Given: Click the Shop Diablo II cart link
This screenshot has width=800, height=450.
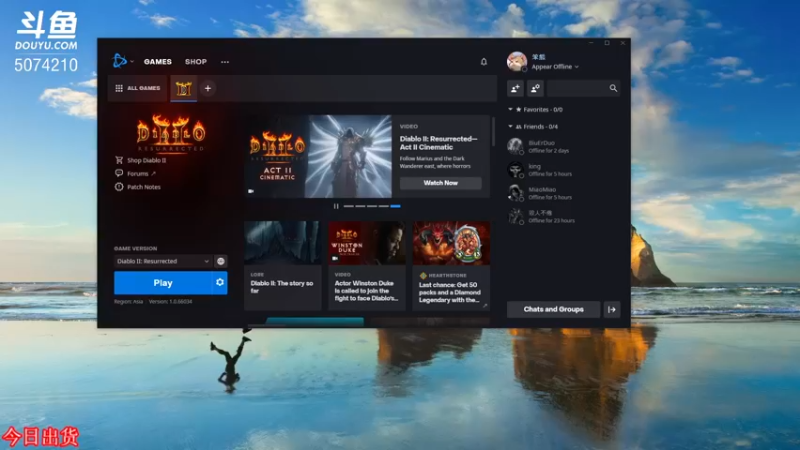Looking at the screenshot, I should (141, 160).
